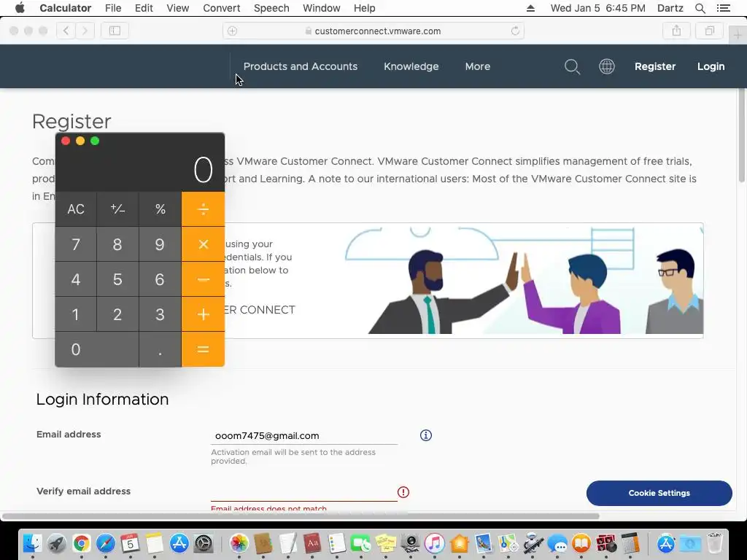The height and width of the screenshot is (560, 747).
Task: Open the View menu
Action: click(178, 8)
